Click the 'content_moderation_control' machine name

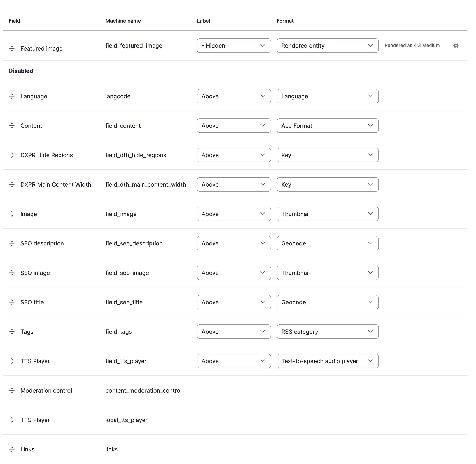click(x=143, y=391)
